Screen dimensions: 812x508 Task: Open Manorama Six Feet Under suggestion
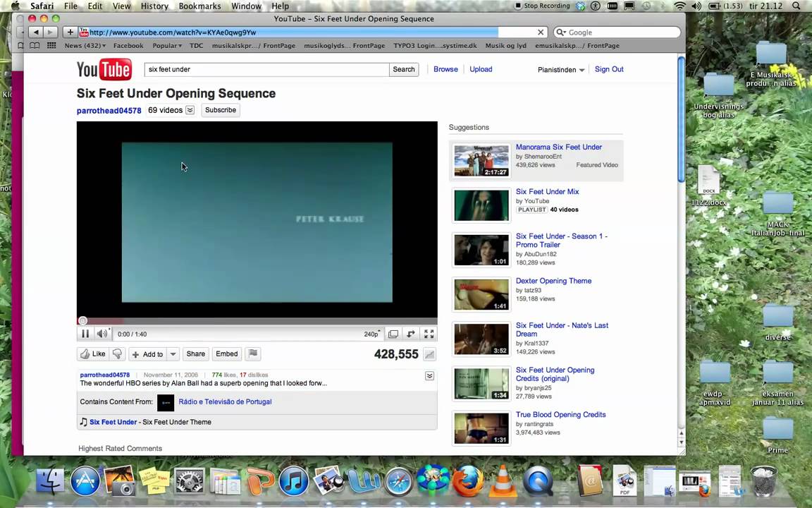(x=559, y=147)
